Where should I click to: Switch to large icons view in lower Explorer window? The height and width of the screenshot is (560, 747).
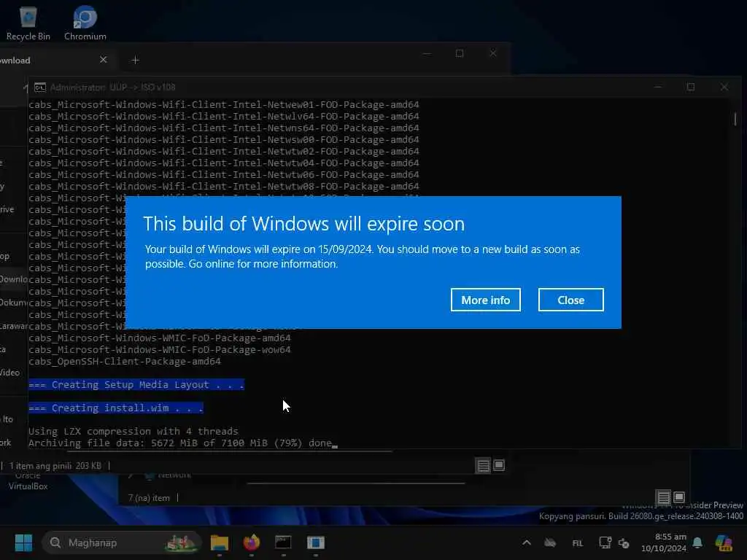[679, 497]
